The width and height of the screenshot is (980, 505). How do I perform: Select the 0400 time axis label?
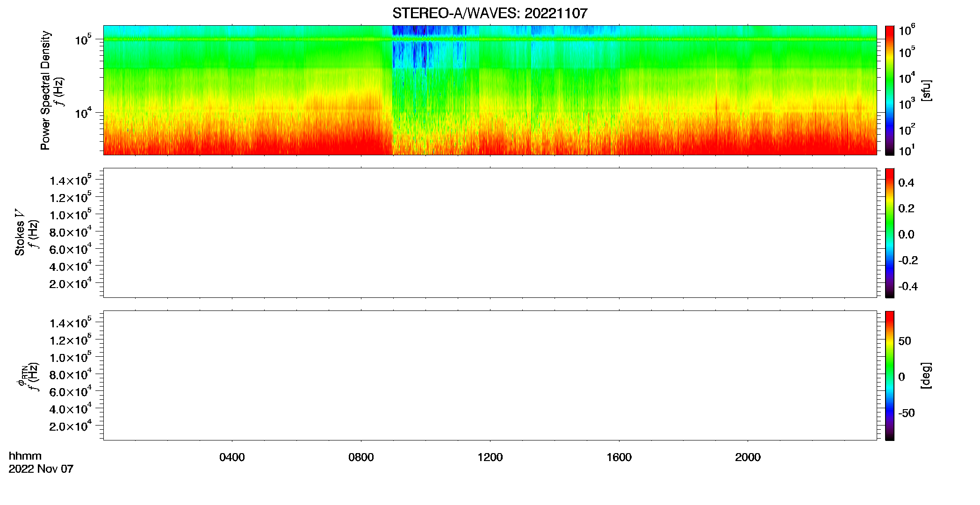232,457
